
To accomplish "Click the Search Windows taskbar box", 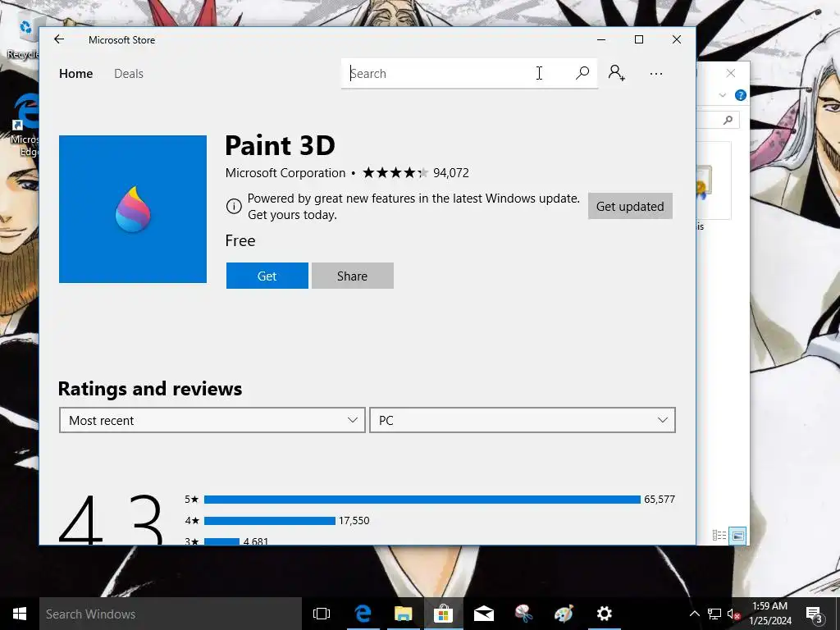I will (171, 614).
